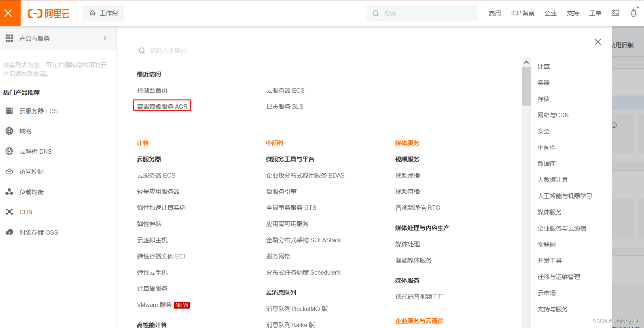The image size is (644, 328).
Task: Click the access control cloud icon
Action: (9, 171)
